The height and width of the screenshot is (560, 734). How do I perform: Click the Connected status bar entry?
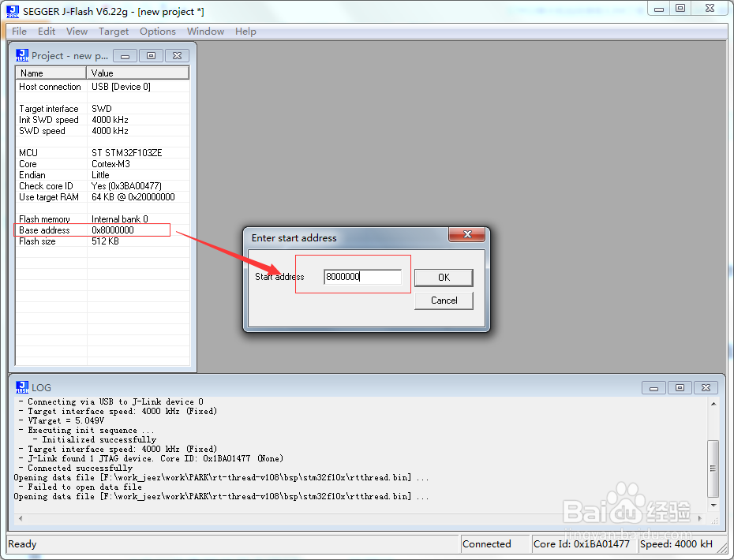coord(496,544)
